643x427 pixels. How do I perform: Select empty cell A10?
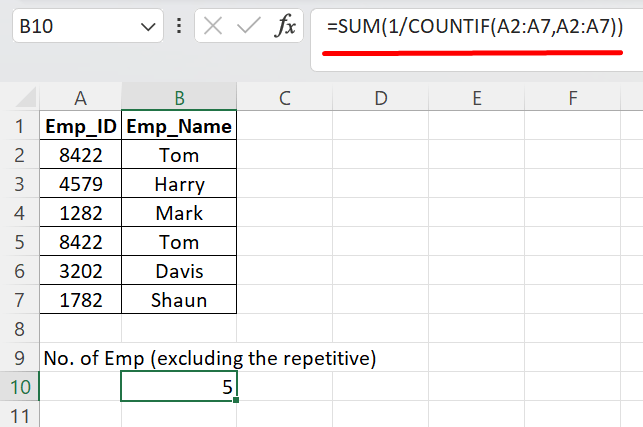click(x=81, y=387)
